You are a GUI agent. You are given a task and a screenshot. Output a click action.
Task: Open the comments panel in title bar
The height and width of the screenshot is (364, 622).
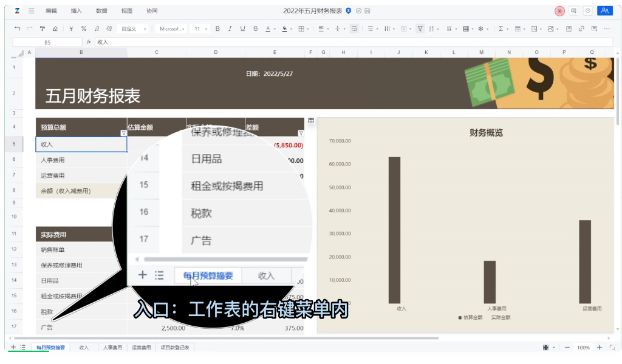573,11
